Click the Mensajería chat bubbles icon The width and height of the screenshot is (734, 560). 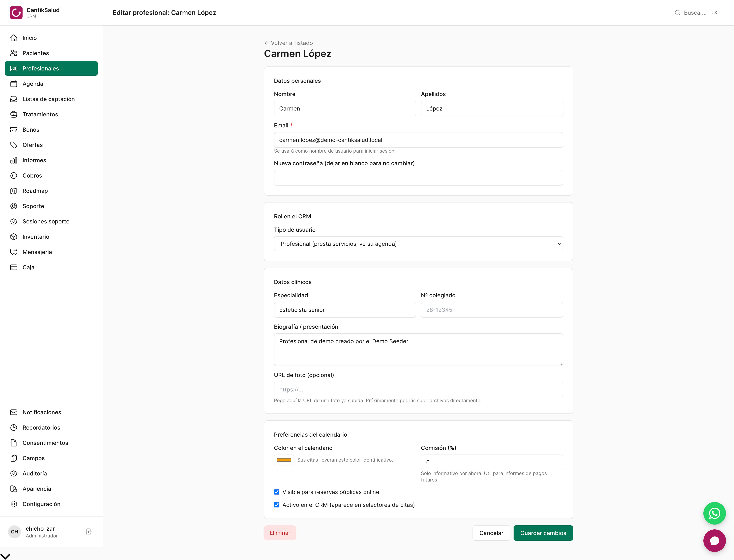click(14, 252)
